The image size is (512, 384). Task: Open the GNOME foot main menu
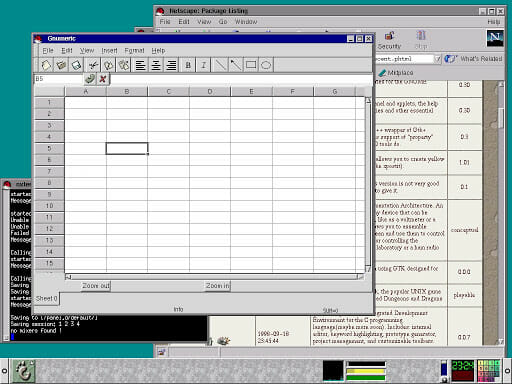[24, 371]
